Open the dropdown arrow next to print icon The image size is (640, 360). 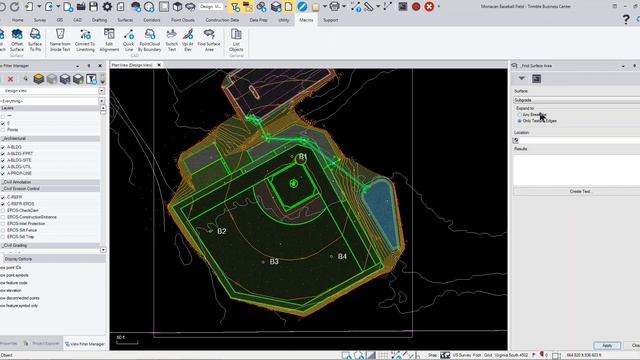(344, 7)
